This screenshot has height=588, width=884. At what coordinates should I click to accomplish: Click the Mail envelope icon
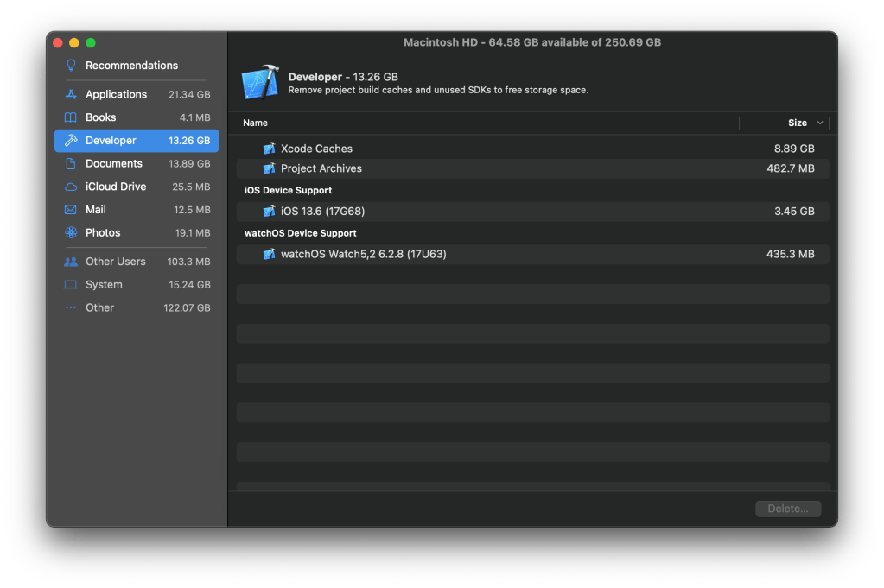tap(71, 210)
